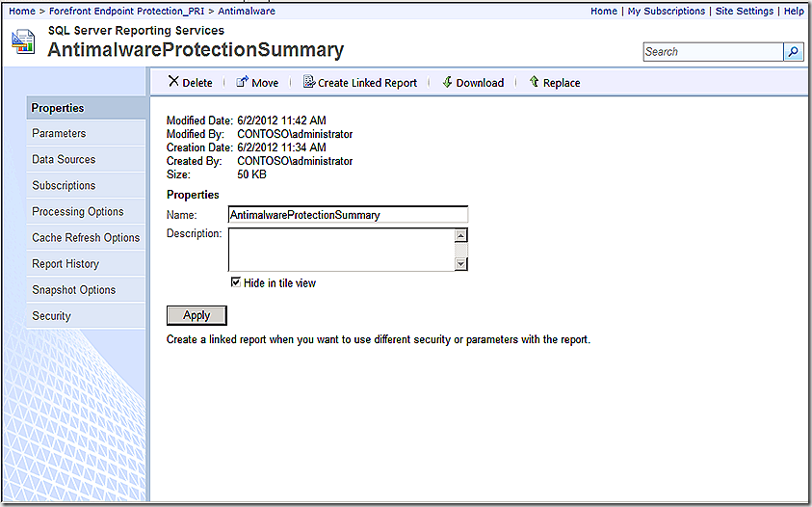Click Description scrollbar down arrow
This screenshot has width=812, height=507.
pos(460,264)
